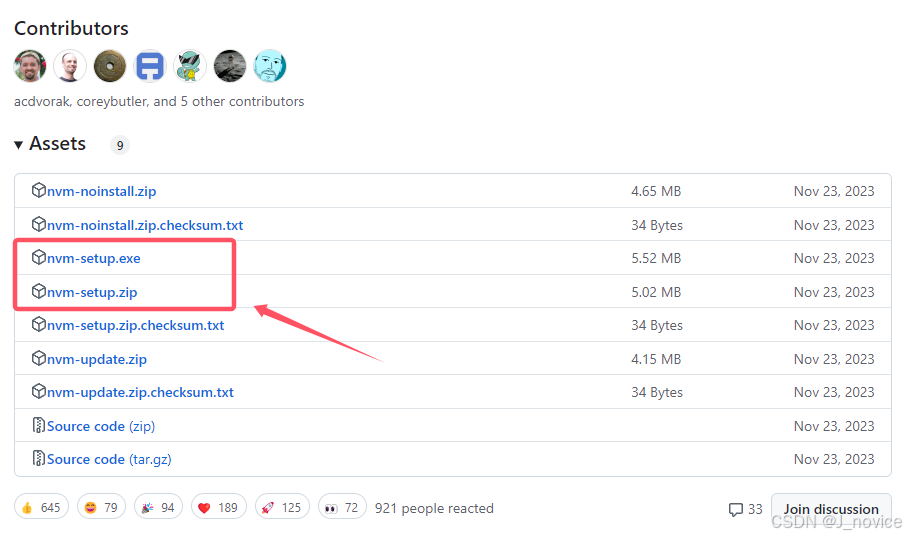Viewport: 906px width, 537px height.
Task: Click zip file icon beside Source code (zip)
Action: 39,425
